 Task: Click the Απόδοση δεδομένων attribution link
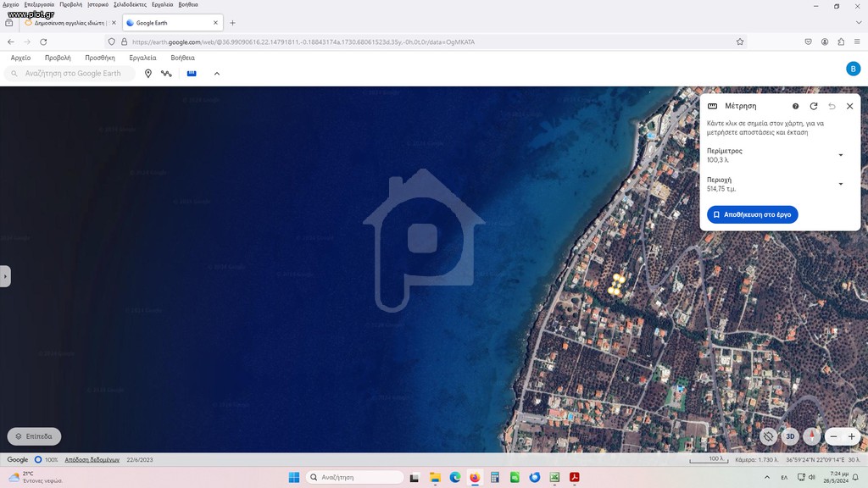pos(92,460)
